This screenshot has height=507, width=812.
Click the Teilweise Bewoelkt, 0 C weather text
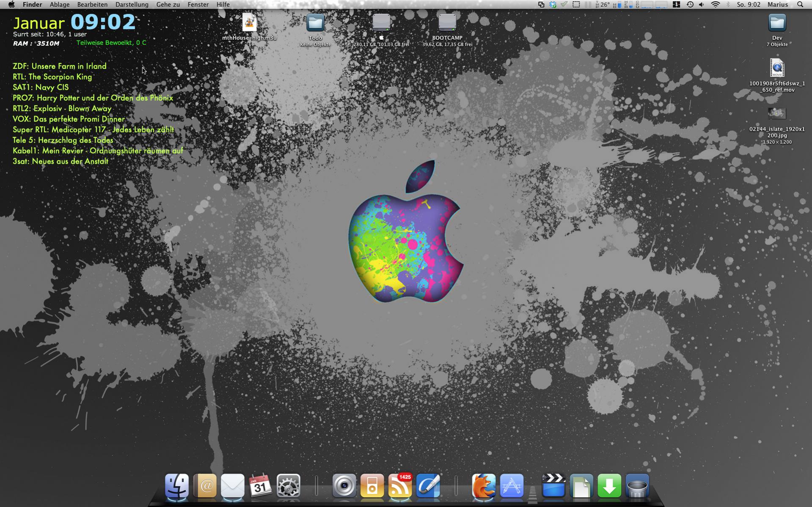pyautogui.click(x=111, y=43)
